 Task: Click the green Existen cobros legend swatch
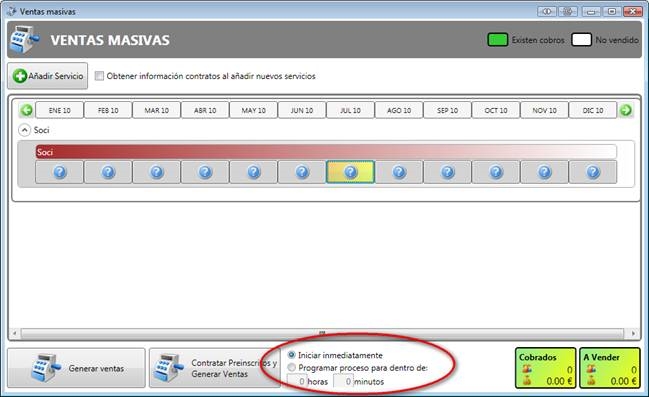click(x=498, y=40)
